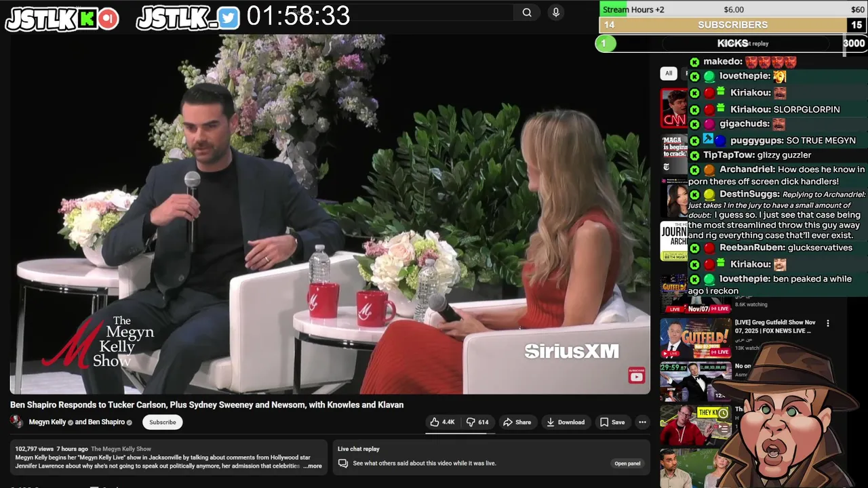Viewport: 868px width, 488px height.
Task: Save the video with the Save button
Action: pos(612,422)
